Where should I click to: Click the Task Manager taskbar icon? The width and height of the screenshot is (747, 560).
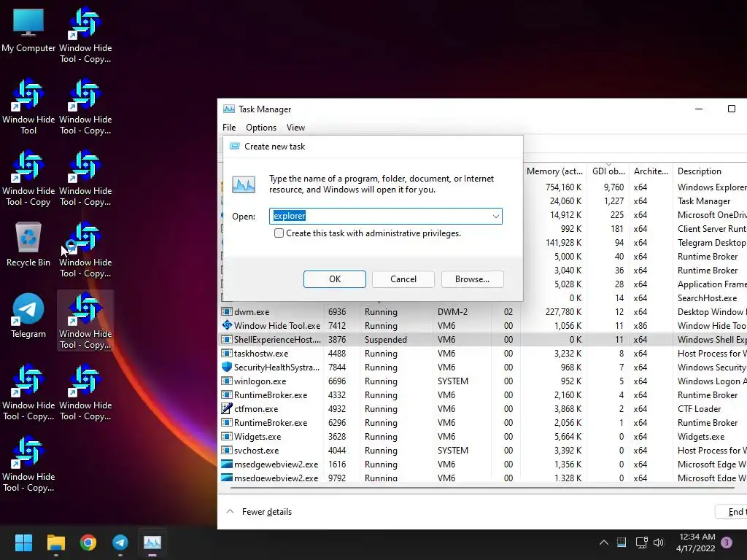pos(152,542)
